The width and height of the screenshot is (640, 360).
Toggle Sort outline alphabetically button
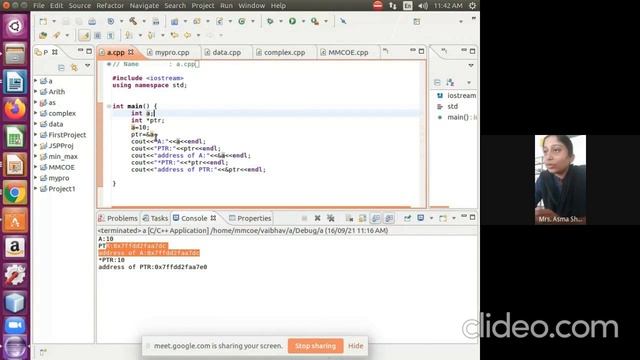click(x=450, y=82)
